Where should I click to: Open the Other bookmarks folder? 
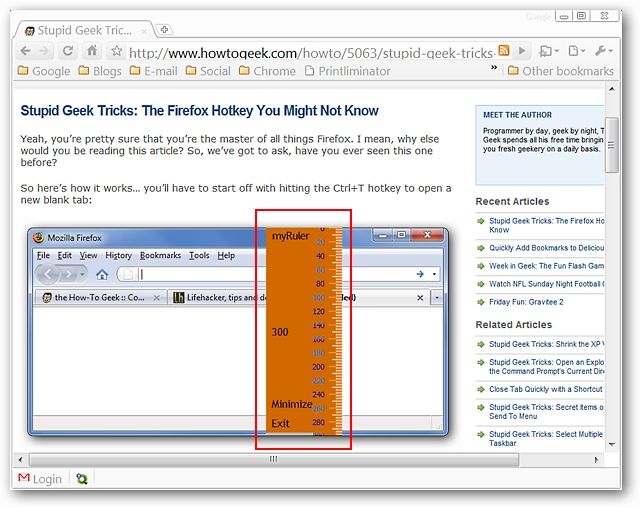point(561,71)
